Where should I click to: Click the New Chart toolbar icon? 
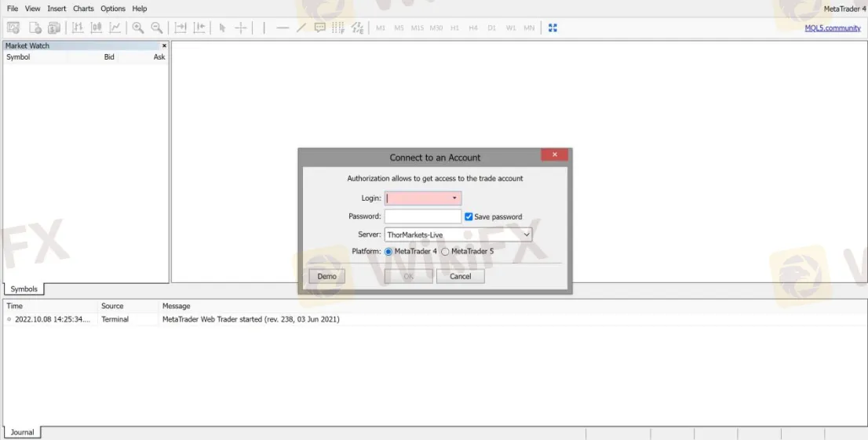[13, 27]
